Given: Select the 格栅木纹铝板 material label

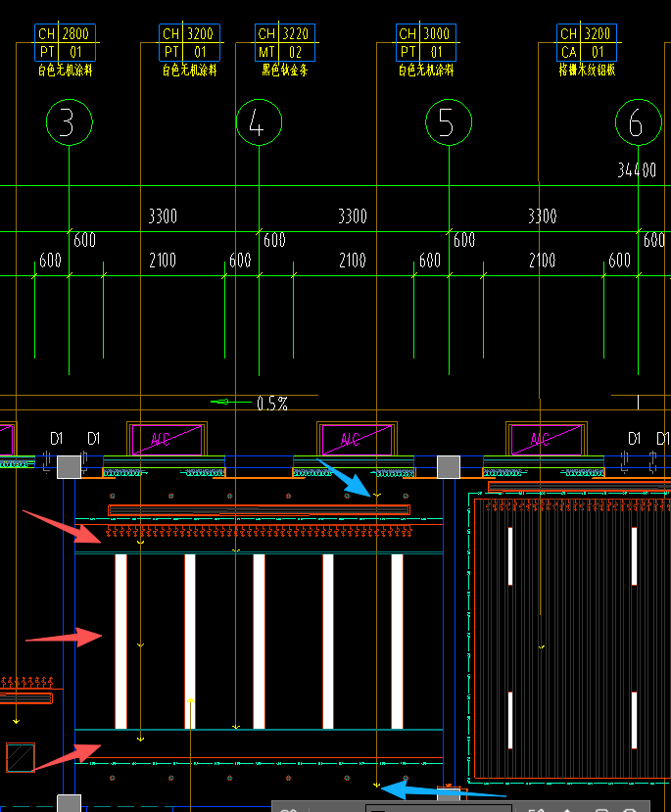Looking at the screenshot, I should pyautogui.click(x=587, y=70).
